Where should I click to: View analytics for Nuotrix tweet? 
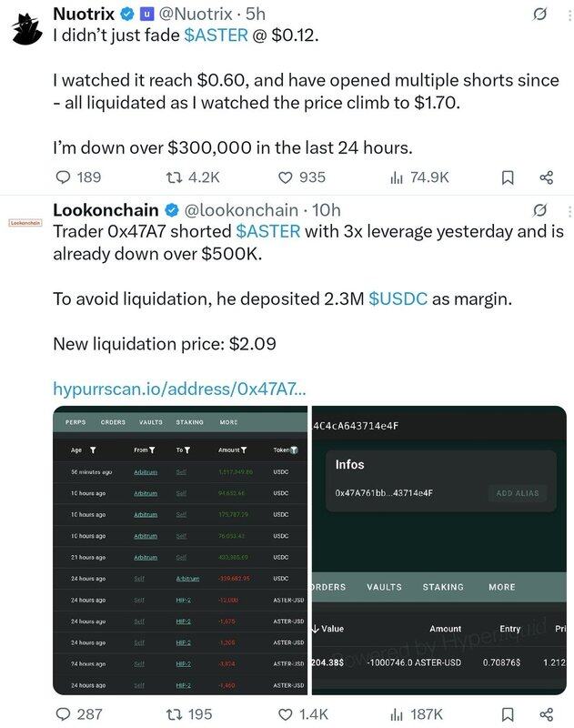tap(419, 177)
